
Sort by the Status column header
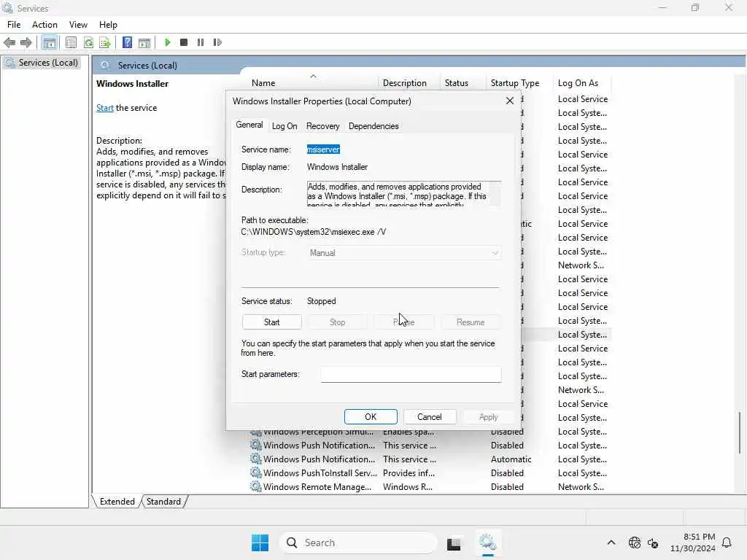point(462,83)
